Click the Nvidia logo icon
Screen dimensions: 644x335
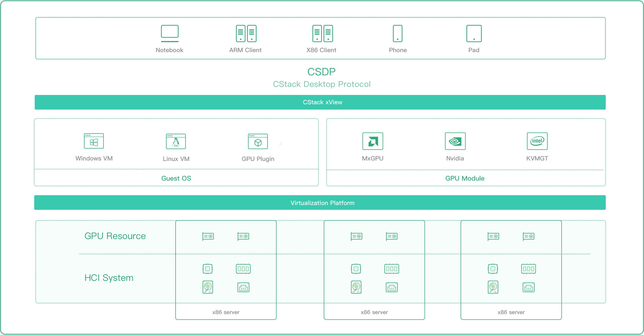click(x=455, y=141)
